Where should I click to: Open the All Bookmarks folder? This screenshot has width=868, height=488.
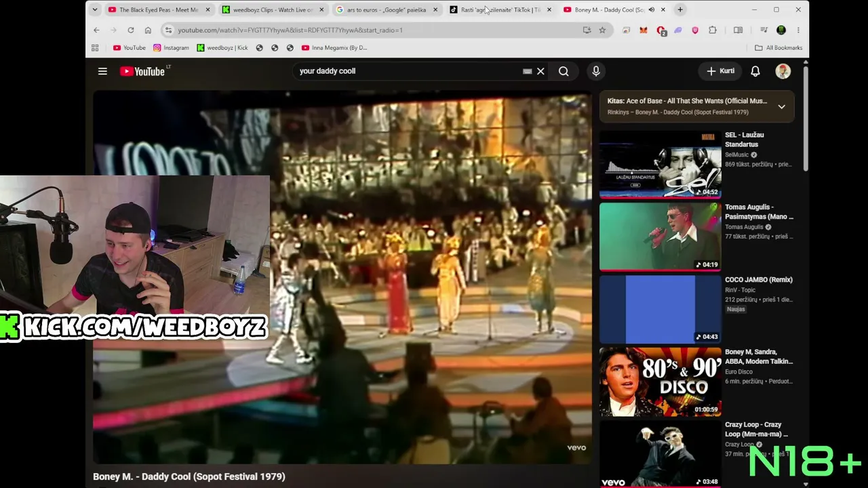778,48
